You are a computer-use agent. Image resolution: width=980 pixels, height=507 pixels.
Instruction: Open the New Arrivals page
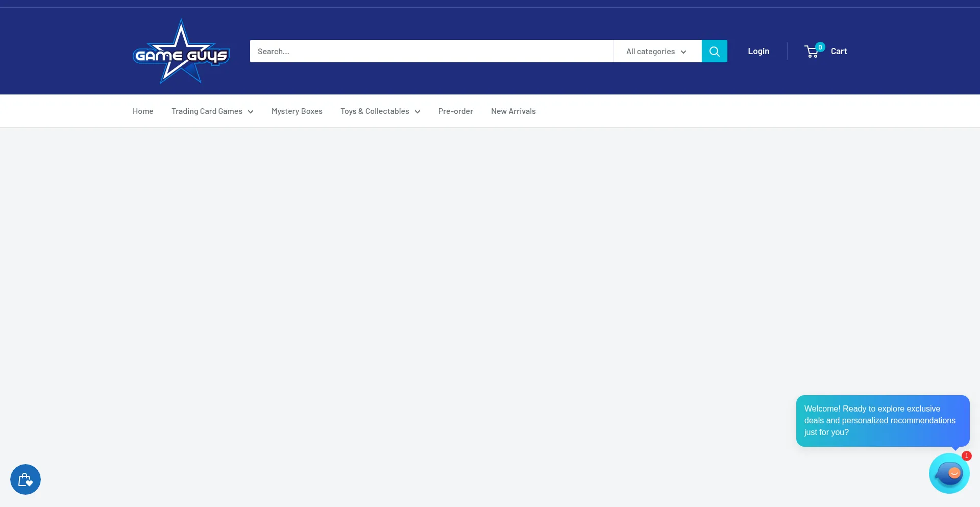[513, 111]
